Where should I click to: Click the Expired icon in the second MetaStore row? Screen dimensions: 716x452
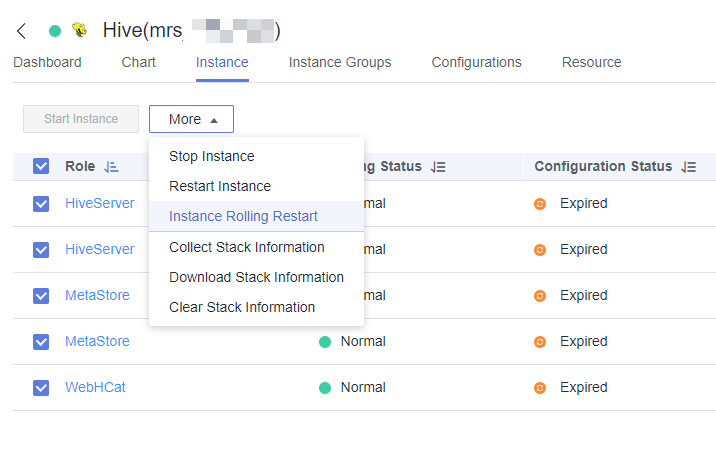coord(540,342)
